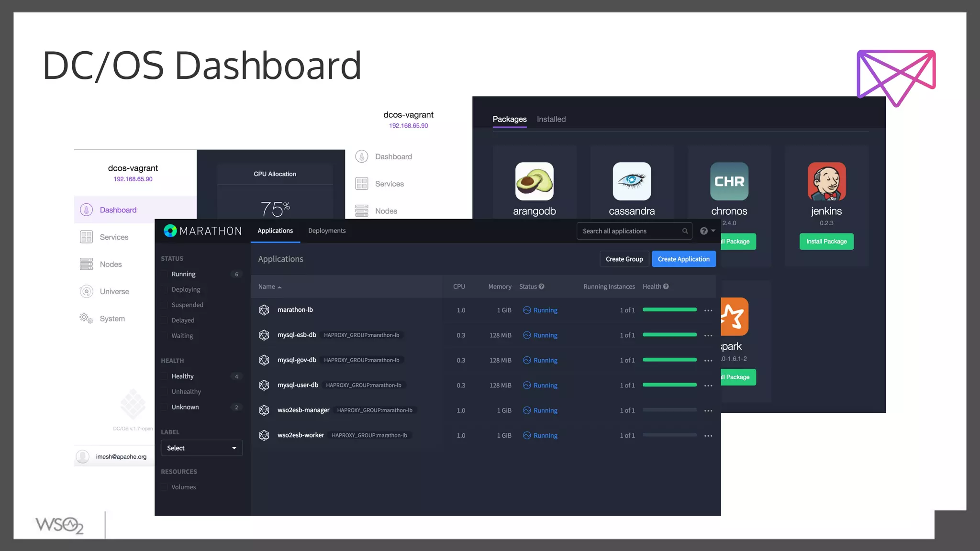This screenshot has height=551, width=980.
Task: Click HAPROXY_GROUP label on mysql-gov-db row
Action: 362,360
